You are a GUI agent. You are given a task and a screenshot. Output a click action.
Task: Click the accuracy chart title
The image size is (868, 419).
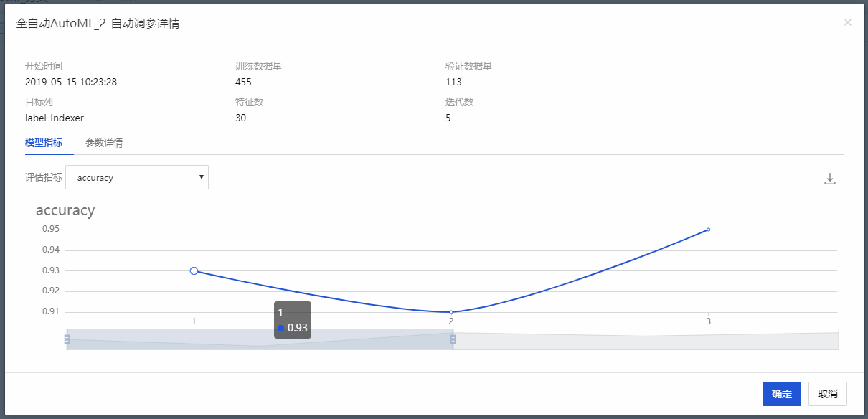tap(65, 210)
